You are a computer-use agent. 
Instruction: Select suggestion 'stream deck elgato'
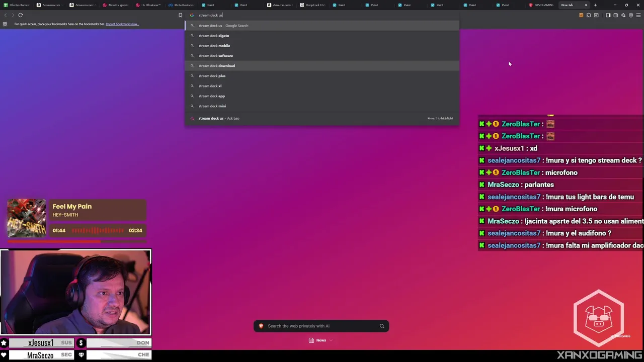click(x=322, y=36)
